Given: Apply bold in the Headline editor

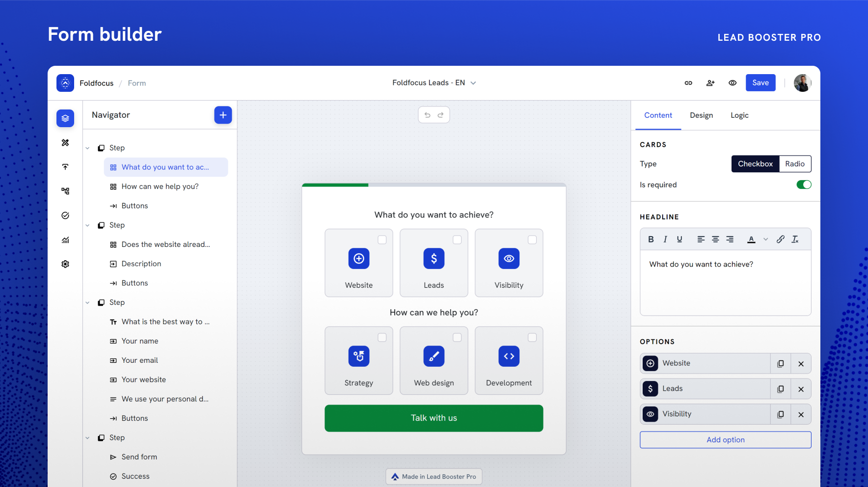Looking at the screenshot, I should click(651, 239).
